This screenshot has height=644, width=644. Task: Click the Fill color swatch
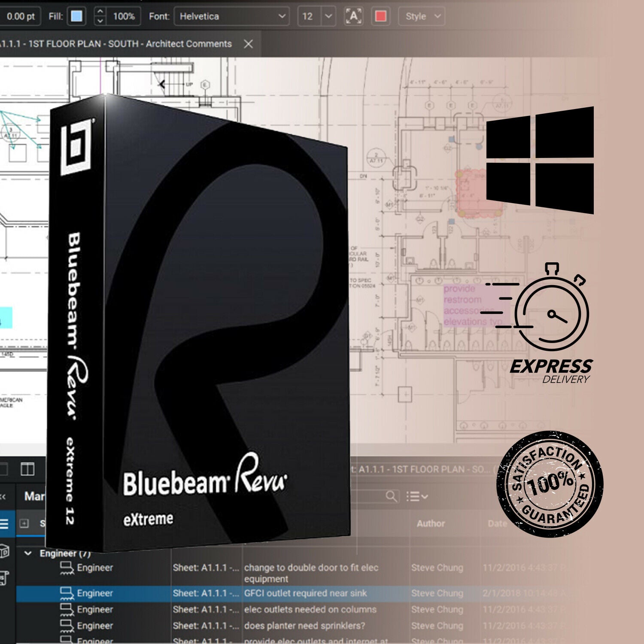click(x=77, y=16)
